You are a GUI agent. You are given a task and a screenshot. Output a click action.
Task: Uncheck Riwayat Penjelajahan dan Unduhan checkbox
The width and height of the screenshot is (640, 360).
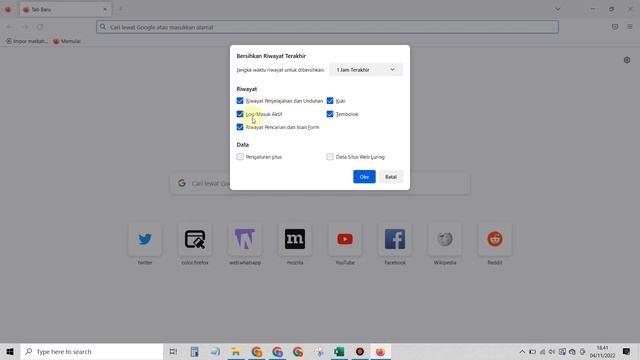point(240,101)
